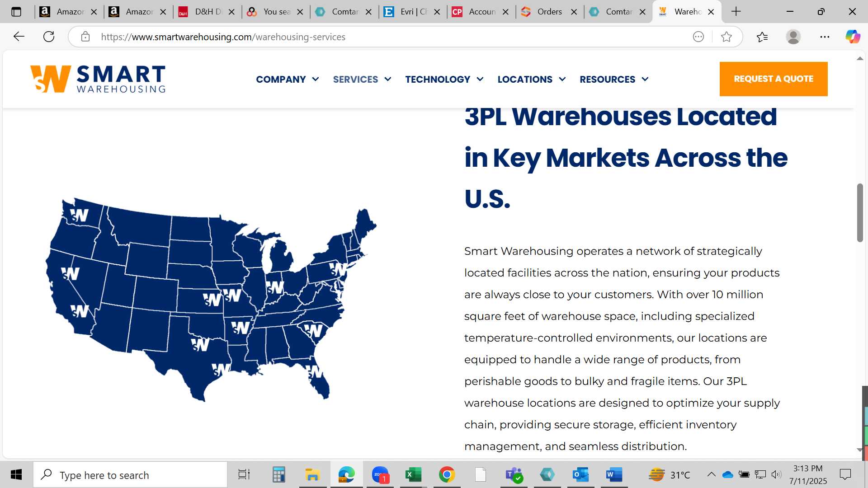Screen dimensions: 868x488
Task: Open the Edge page actions bubble icon
Action: point(698,37)
